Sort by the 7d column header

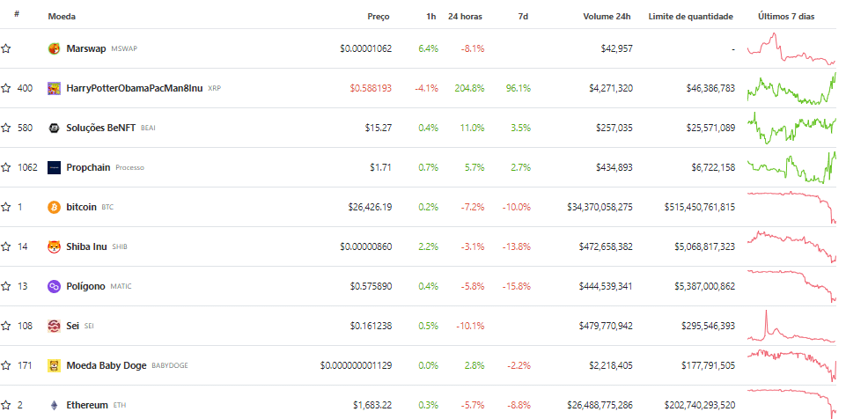click(x=523, y=17)
